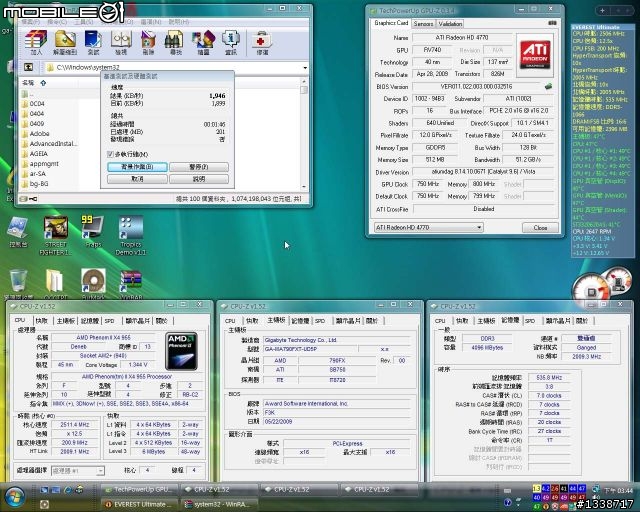
Task: Open the WinRAR desktop shortcut
Action: (x=131, y=285)
